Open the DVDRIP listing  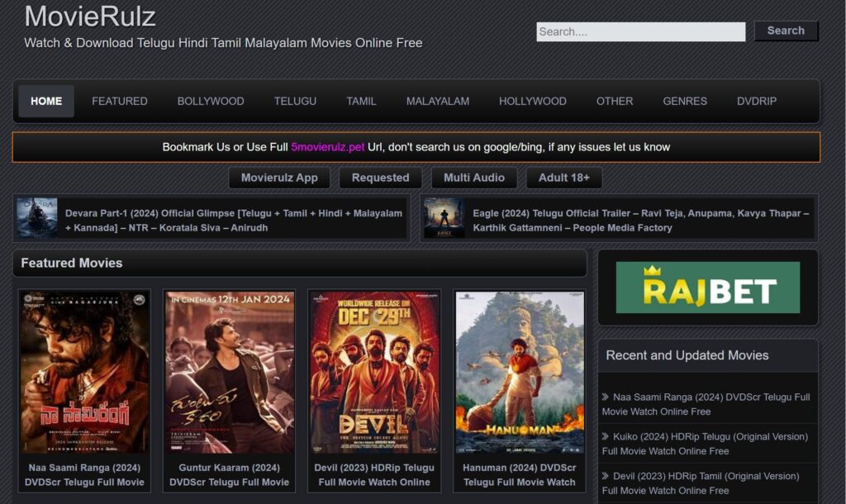757,101
